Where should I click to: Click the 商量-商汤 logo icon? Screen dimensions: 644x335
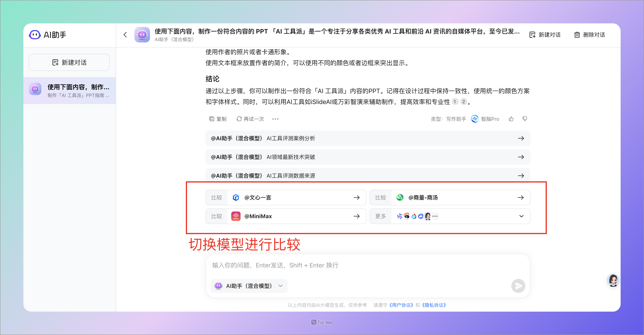click(400, 197)
